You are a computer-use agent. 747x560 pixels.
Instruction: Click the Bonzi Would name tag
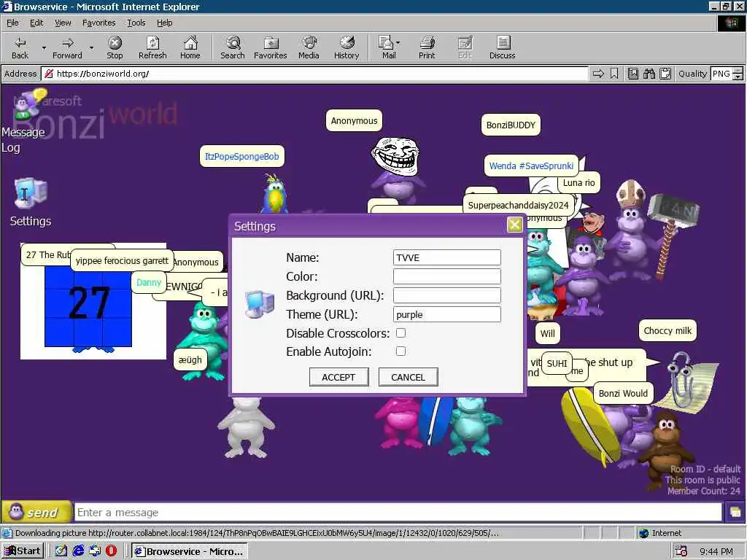tap(623, 393)
